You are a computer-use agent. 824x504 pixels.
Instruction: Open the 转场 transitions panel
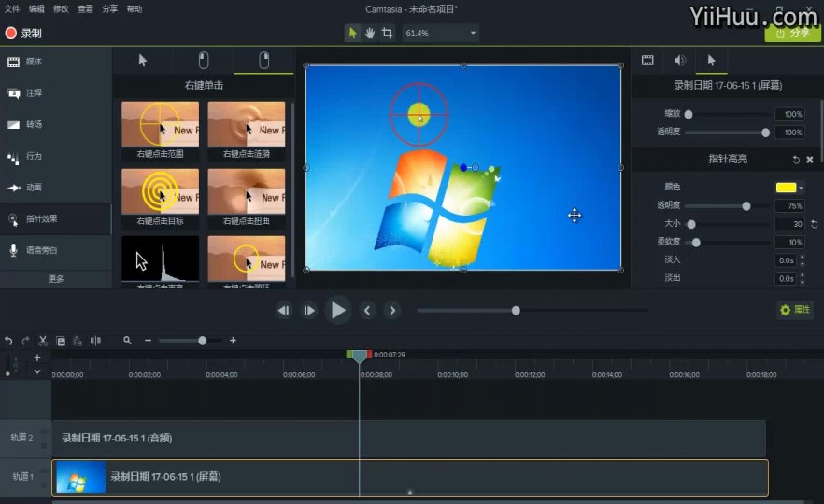56,124
